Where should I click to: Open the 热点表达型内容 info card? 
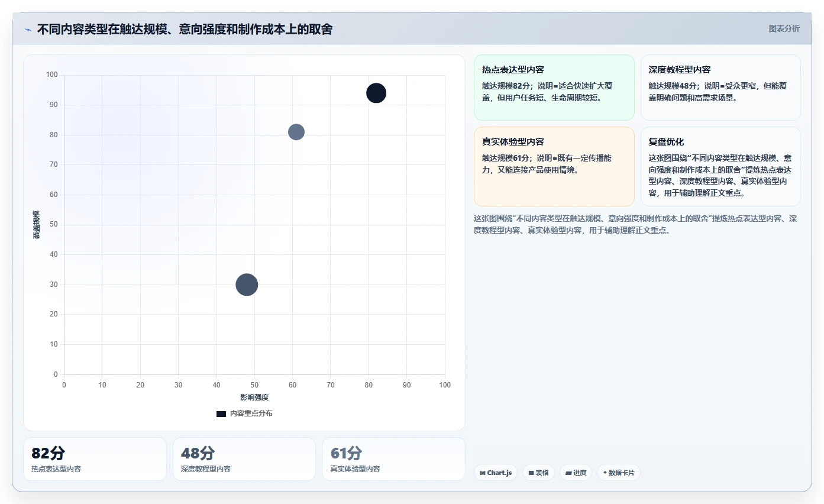click(x=554, y=88)
